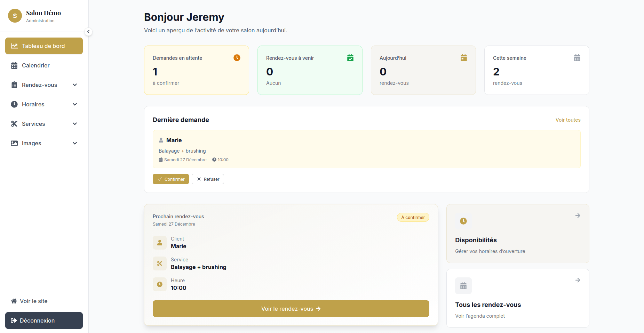Collapse the sidebar with the arrow toggle
The height and width of the screenshot is (333, 644).
pos(88,32)
